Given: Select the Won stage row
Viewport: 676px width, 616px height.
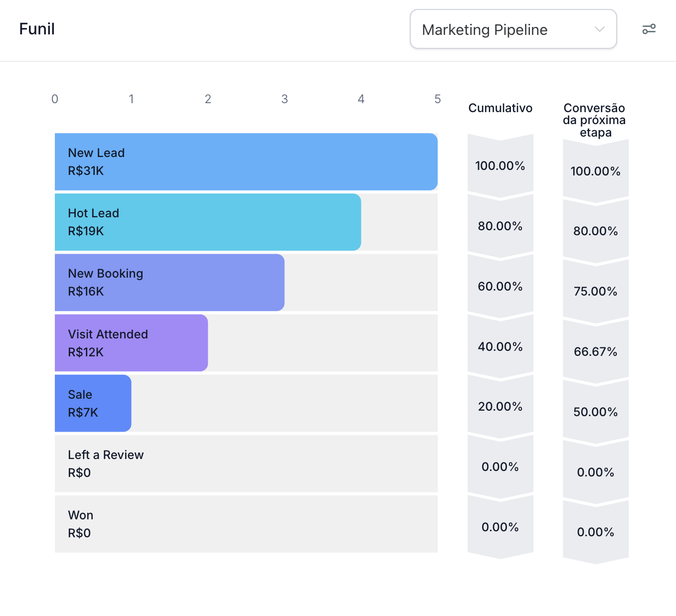Looking at the screenshot, I should click(x=246, y=524).
